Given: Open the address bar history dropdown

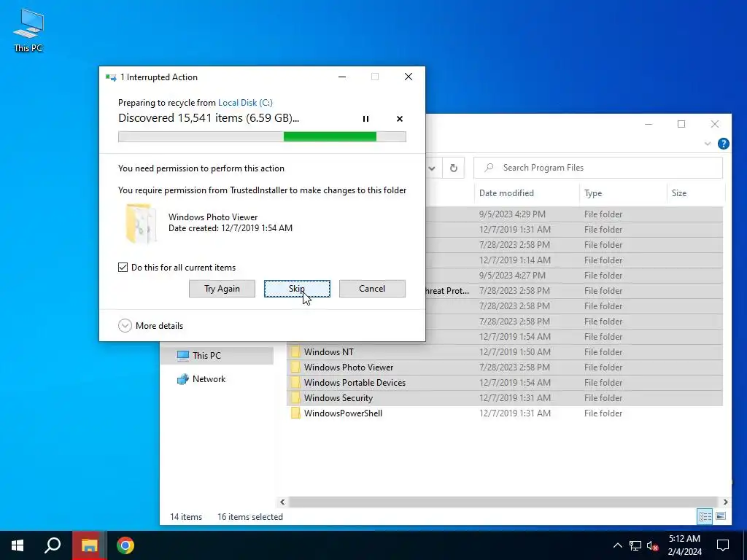Looking at the screenshot, I should pos(432,168).
